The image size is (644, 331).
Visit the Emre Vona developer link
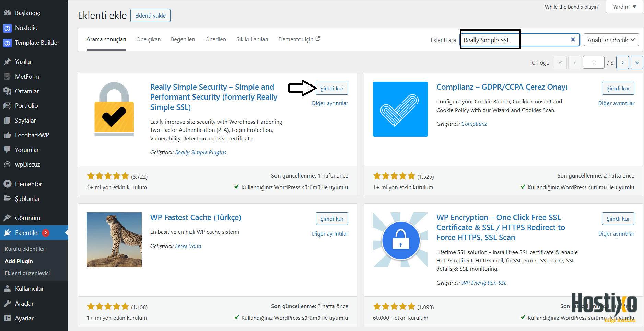pos(188,246)
